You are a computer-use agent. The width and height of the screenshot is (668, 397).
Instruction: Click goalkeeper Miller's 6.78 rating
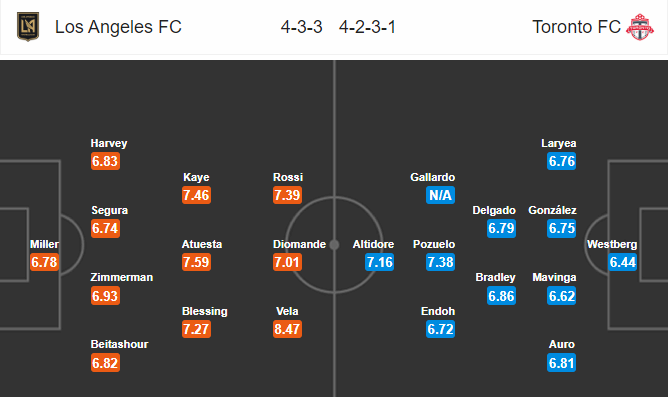point(44,262)
